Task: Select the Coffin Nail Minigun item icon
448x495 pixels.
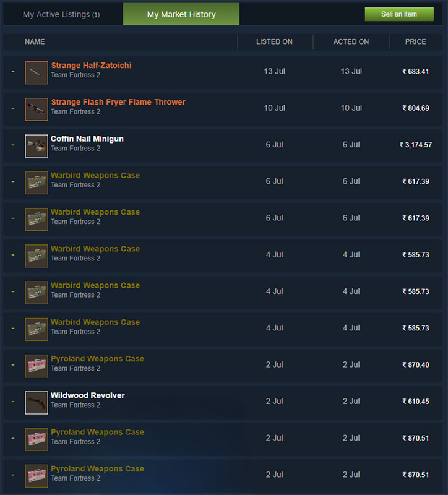Action: (37, 146)
